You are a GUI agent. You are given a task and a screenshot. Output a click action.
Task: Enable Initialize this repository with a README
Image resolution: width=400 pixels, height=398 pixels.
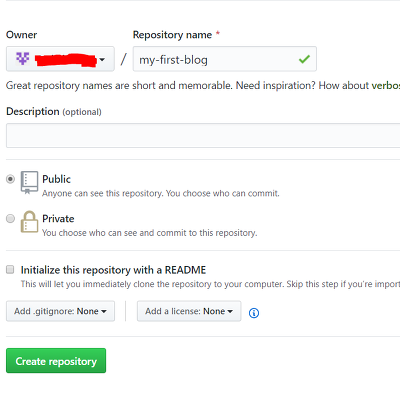click(x=10, y=269)
